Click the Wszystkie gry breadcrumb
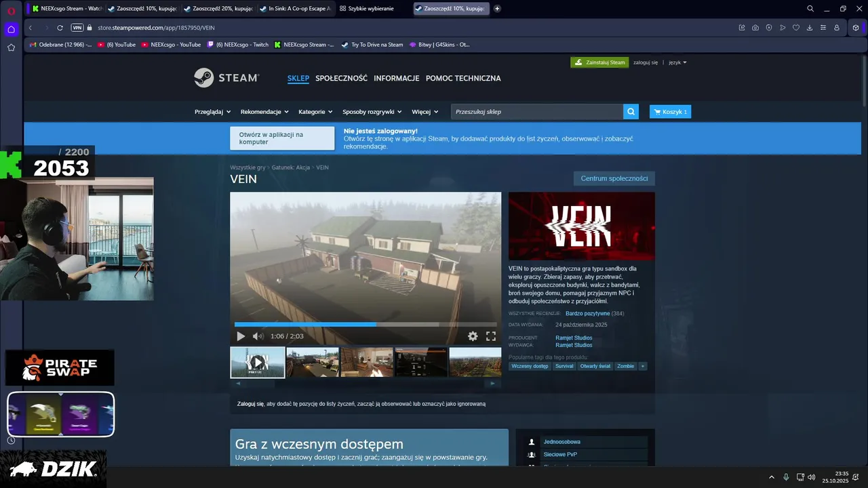Viewport: 868px width, 488px height. coord(248,167)
